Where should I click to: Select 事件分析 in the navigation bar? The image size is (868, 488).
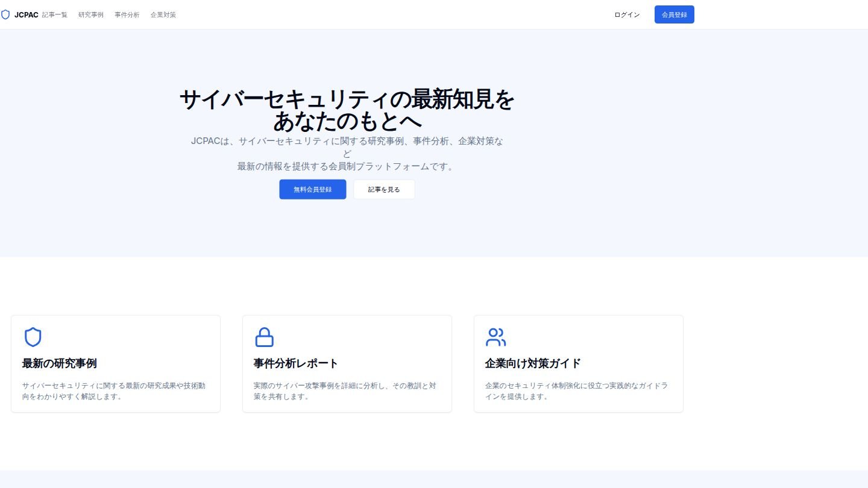point(127,14)
